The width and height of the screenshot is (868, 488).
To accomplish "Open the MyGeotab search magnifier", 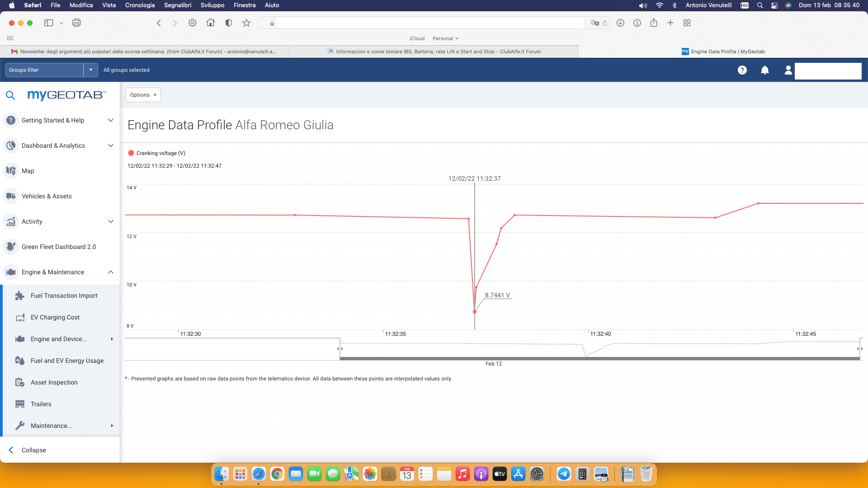I will (x=10, y=95).
